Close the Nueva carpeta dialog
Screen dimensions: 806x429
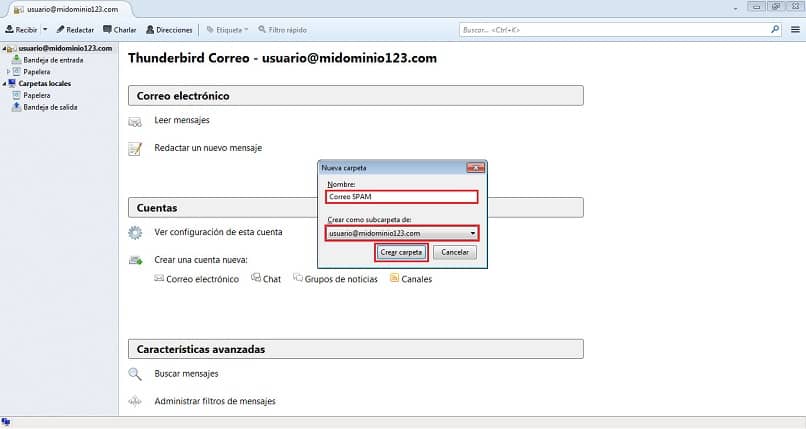click(x=475, y=168)
